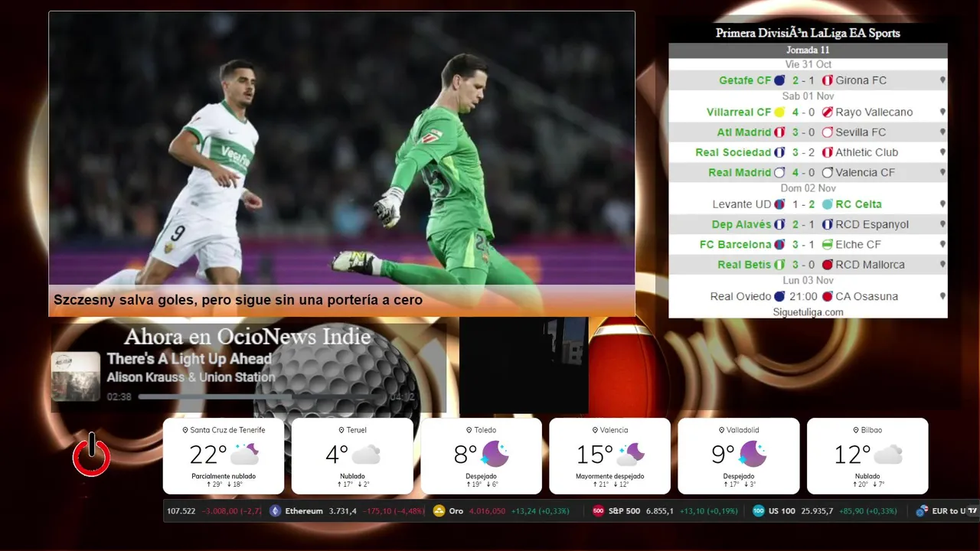Click the Real Sociedad crest
Screen dimensions: 980x551
click(779, 152)
